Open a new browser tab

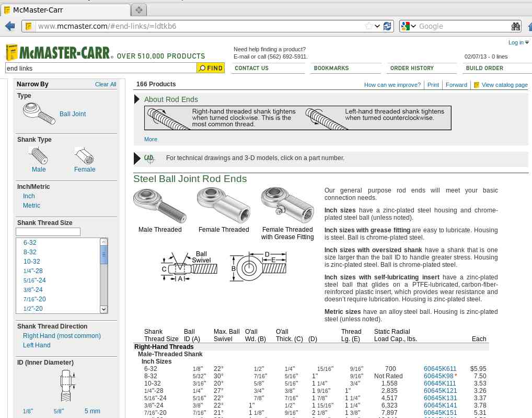click(139, 10)
